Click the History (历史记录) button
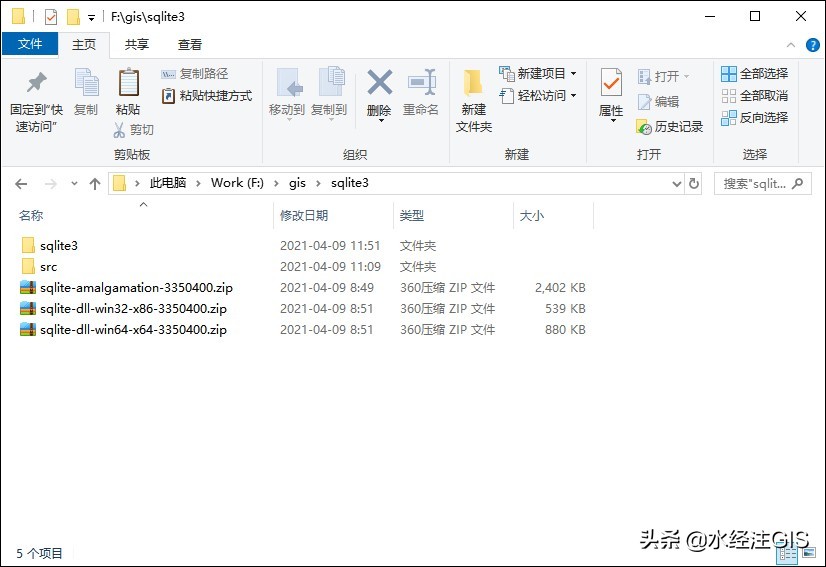This screenshot has height=567, width=826. coord(670,126)
